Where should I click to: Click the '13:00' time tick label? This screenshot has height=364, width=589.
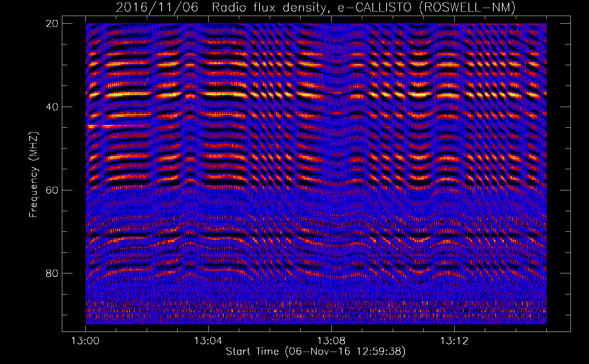pos(85,341)
